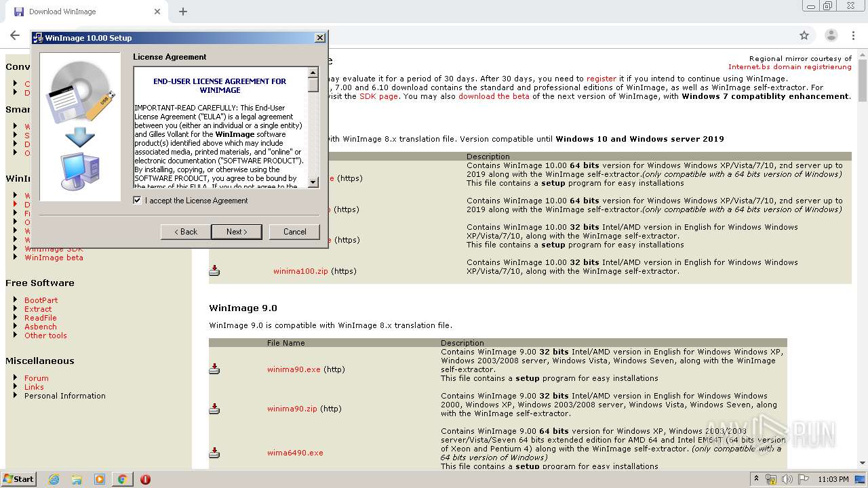
Task: Click the browser page scroll-down arrow
Action: coord(863,463)
